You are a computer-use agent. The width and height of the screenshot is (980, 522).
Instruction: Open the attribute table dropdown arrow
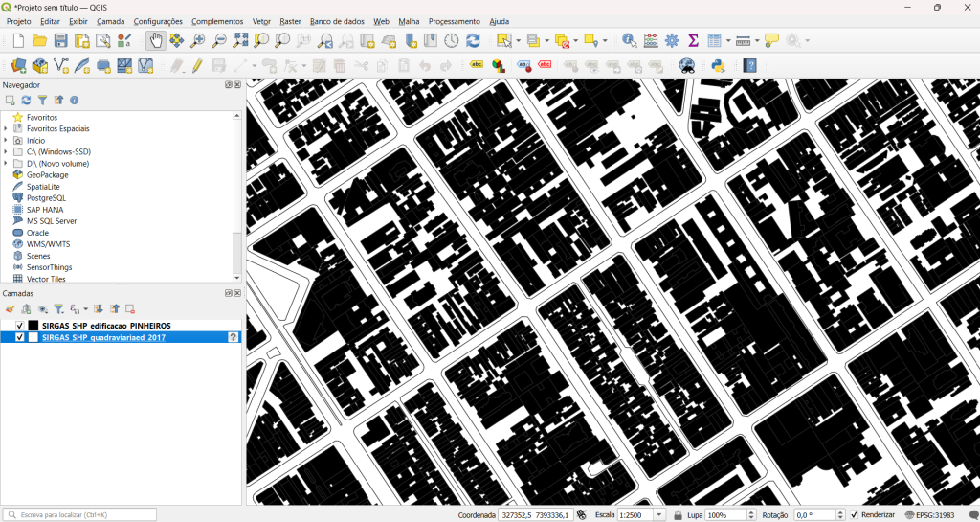click(728, 40)
